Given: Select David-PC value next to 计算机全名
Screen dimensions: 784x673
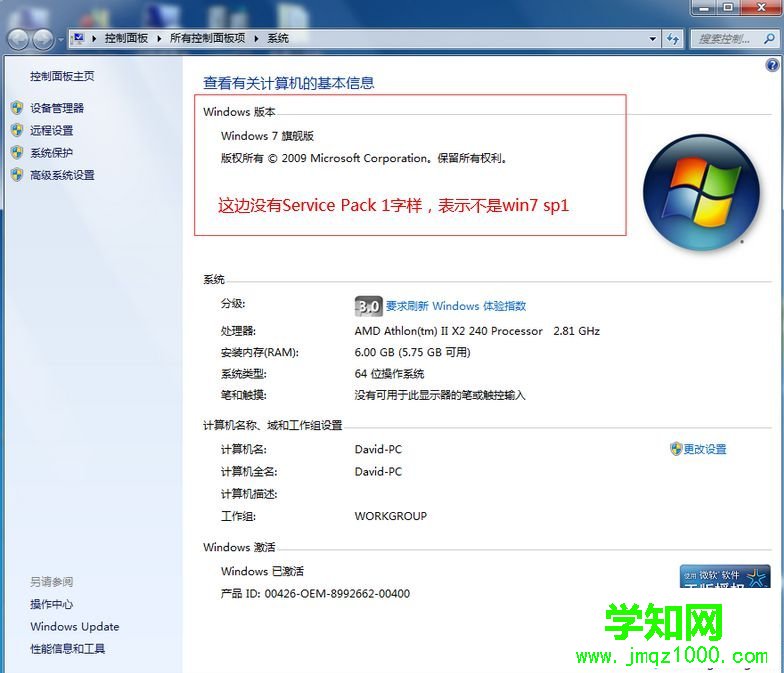Looking at the screenshot, I should 378,472.
